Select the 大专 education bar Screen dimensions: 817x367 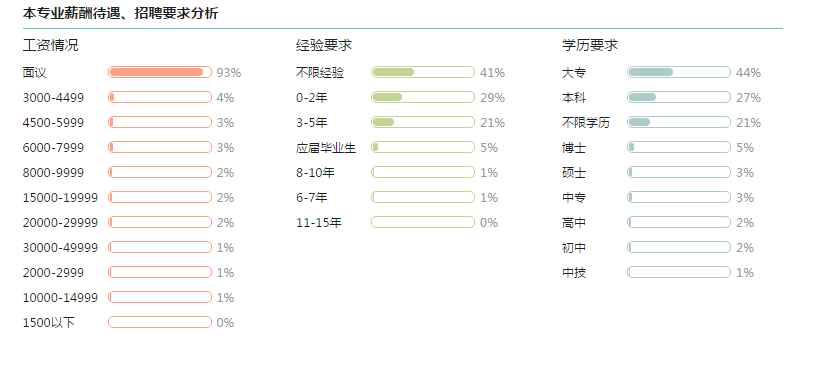click(679, 72)
